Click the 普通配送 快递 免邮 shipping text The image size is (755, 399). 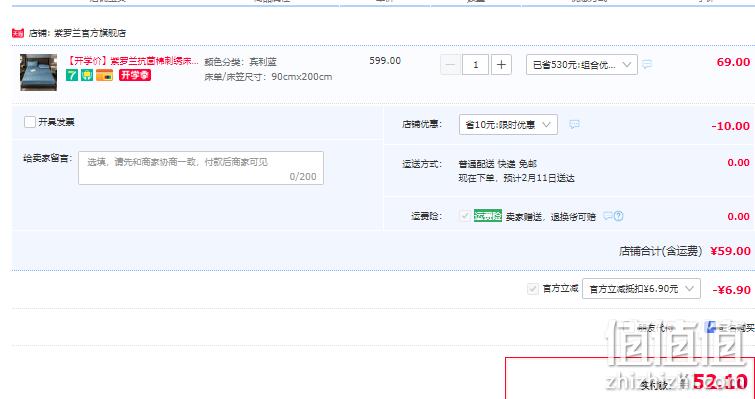[x=497, y=164]
